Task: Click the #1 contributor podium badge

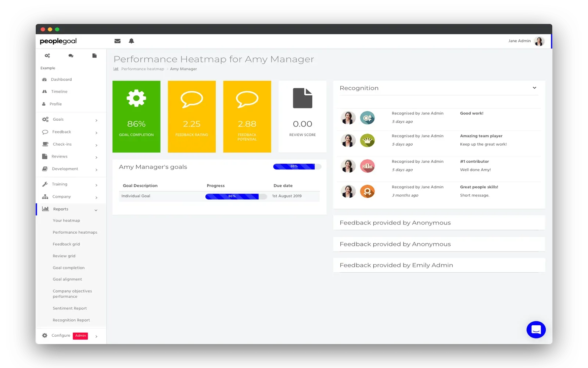Action: 367,166
